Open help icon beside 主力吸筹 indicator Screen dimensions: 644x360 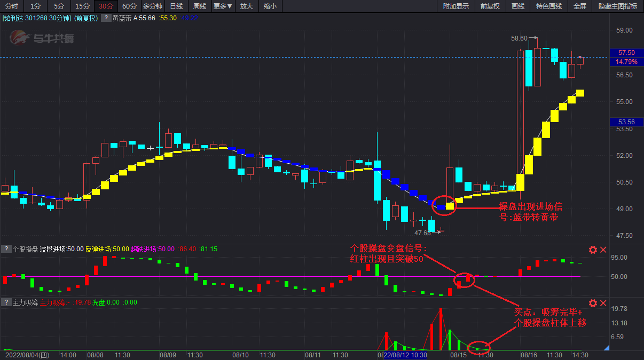point(6,302)
